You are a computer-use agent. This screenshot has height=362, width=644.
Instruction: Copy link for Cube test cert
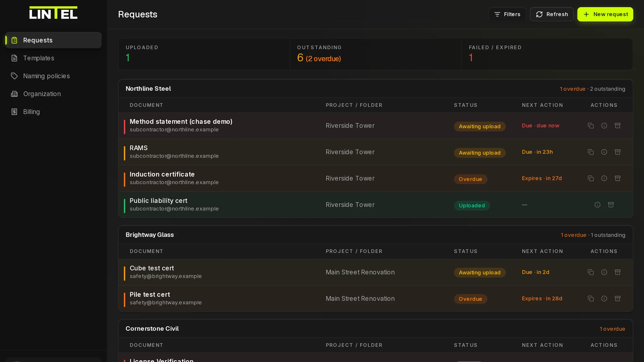tap(591, 272)
